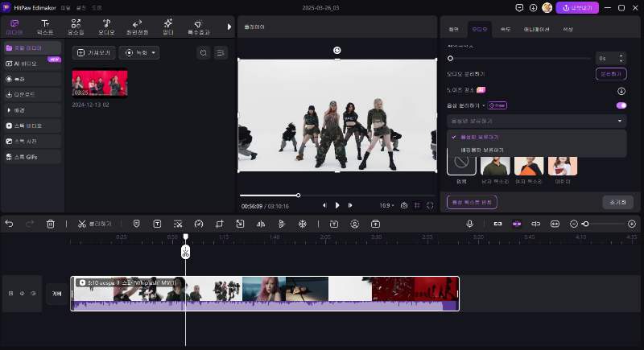Switch to the Color tab in properties panel
This screenshot has height=350, width=644.
pos(568,29)
